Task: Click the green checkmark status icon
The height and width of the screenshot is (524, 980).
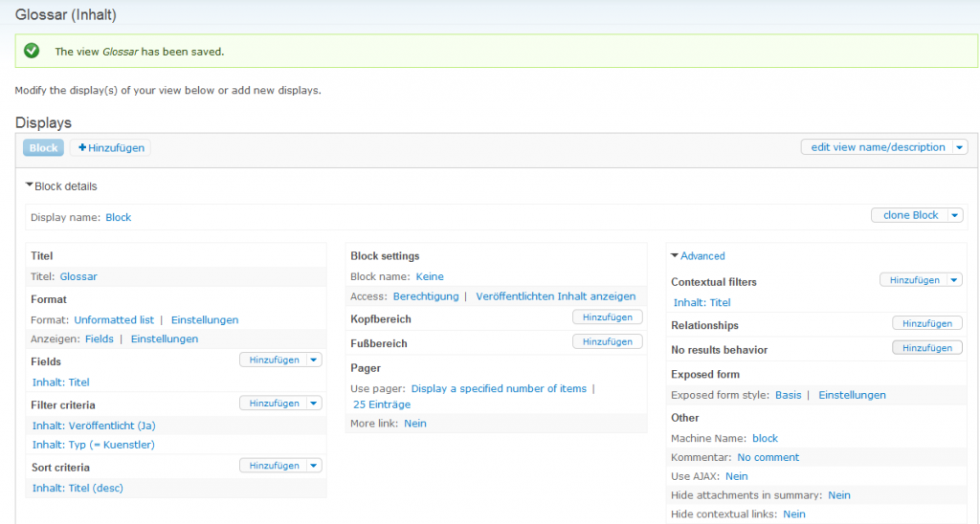Action: (33, 51)
